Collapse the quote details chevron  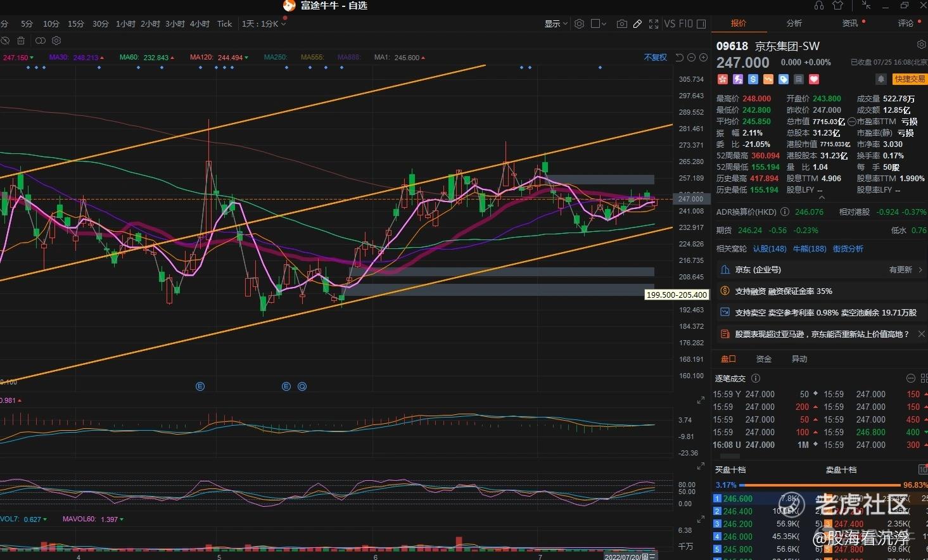click(822, 198)
